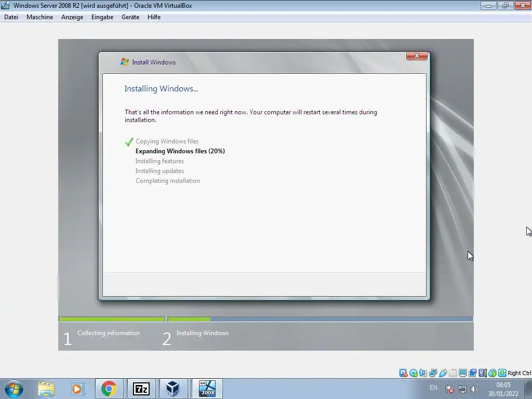The image size is (532, 399).
Task: Click the Installing Windows... heading
Action: pyautogui.click(x=161, y=89)
